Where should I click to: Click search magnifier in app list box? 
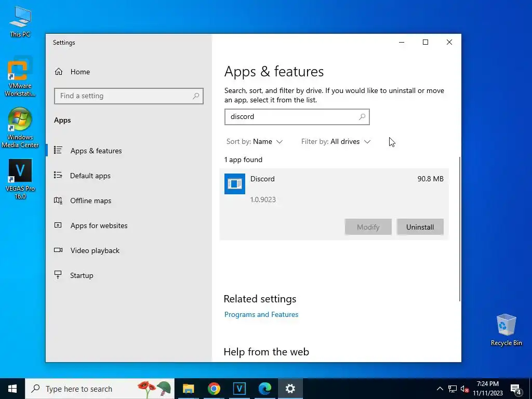click(x=362, y=117)
